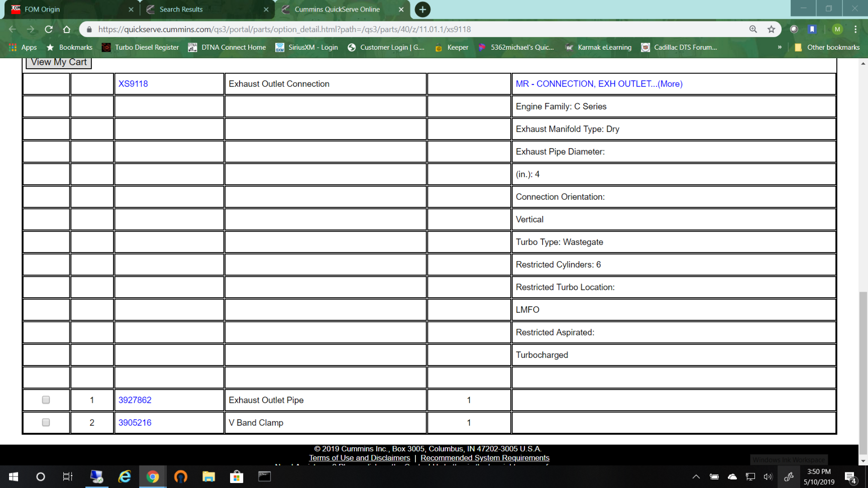Screen dimensions: 868x488
Task: Open the Windows Start menu
Action: pyautogui.click(x=14, y=476)
